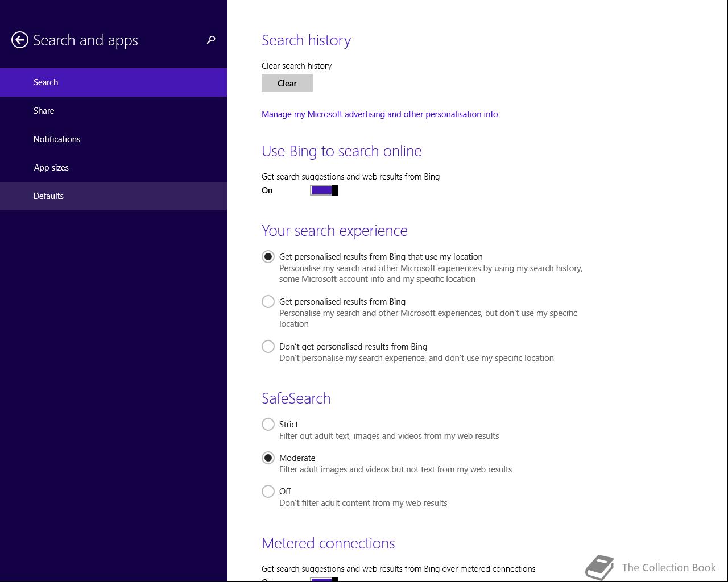Click the Your search experience heading
Image resolution: width=728 pixels, height=582 pixels.
pos(334,231)
